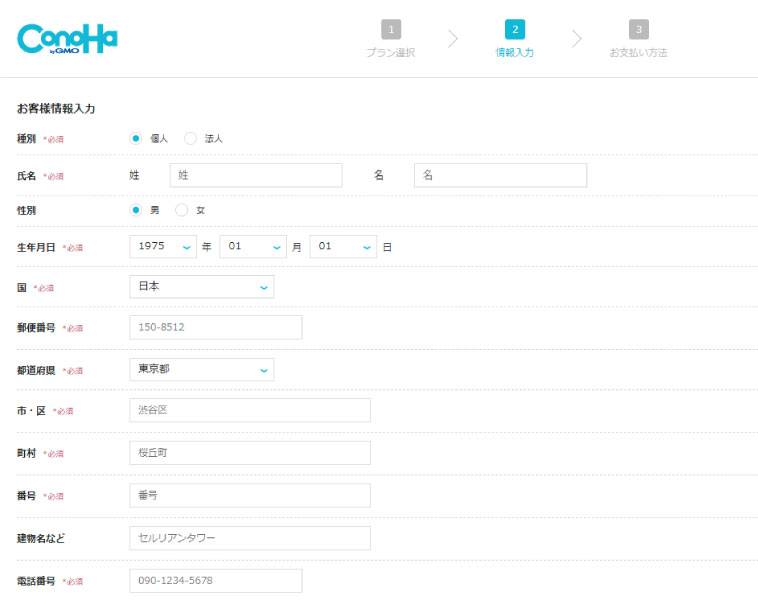Viewport: 758px width, 616px height.
Task: Select the 法人 radio button
Action: [191, 138]
